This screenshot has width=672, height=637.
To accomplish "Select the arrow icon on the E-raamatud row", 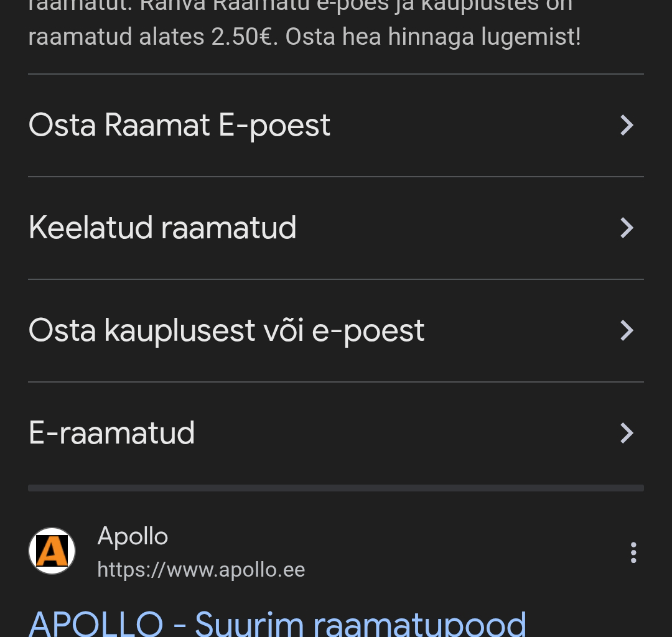I will coord(627,433).
